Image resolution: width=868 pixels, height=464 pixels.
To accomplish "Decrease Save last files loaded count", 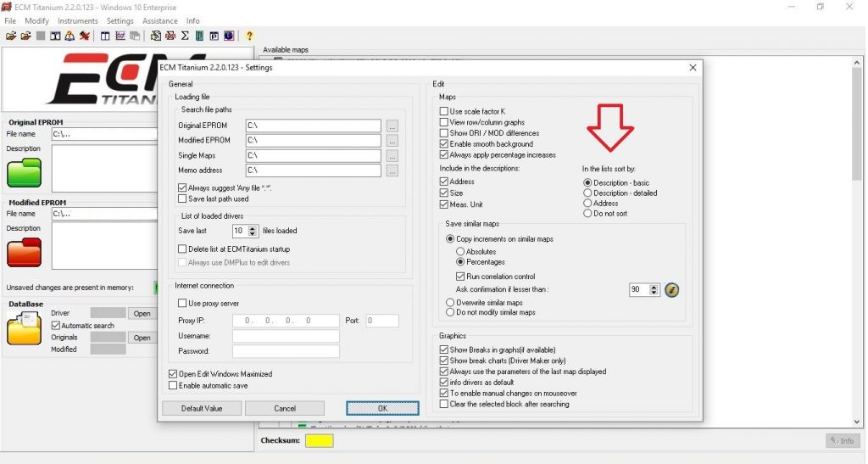I will pyautogui.click(x=253, y=233).
